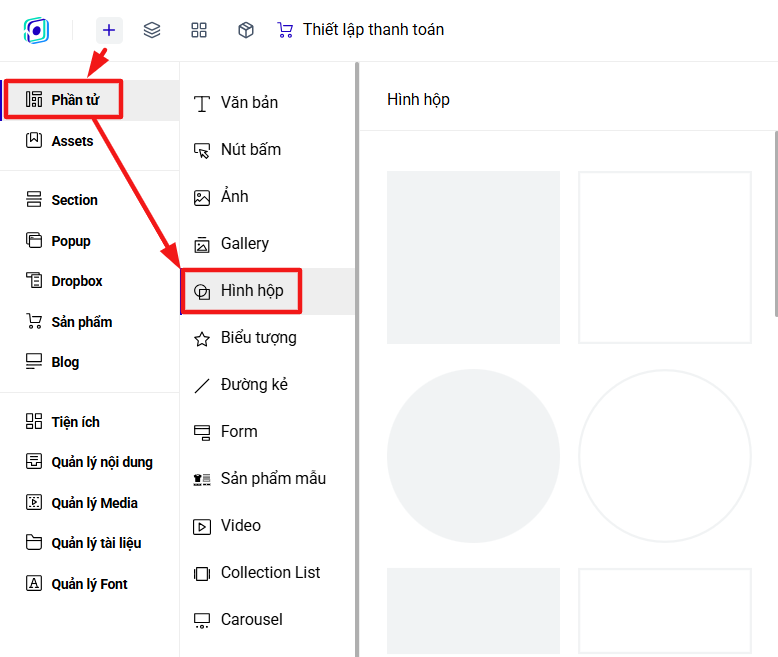Choose the Biểu tượng icon element

coord(267,338)
